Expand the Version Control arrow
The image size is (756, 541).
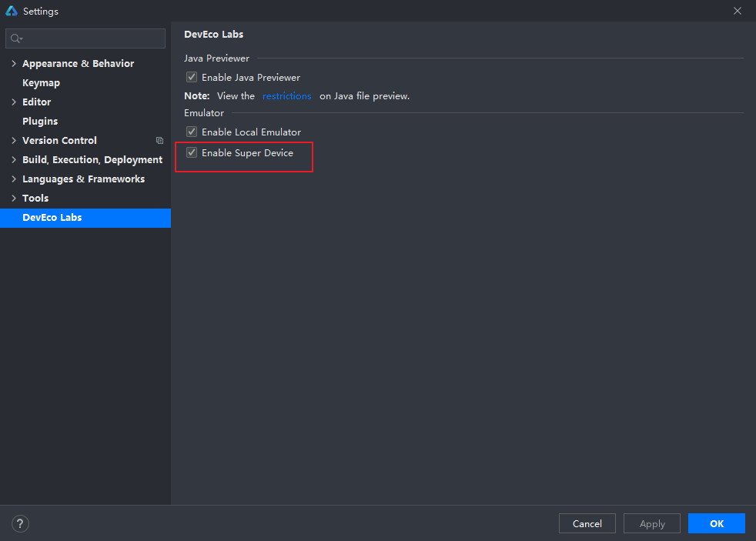14,141
